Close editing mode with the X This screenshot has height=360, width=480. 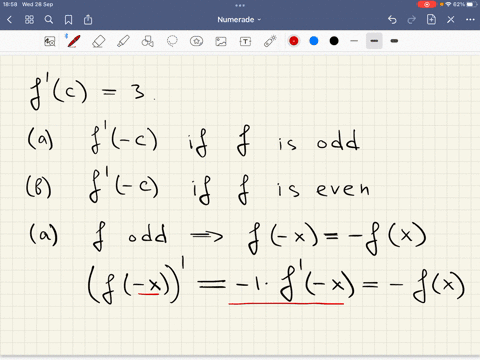pyautogui.click(x=451, y=20)
